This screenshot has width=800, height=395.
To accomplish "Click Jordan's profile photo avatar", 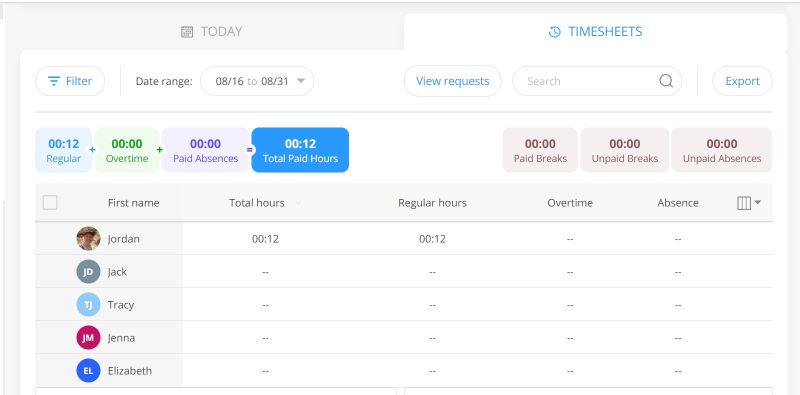I will tap(88, 238).
